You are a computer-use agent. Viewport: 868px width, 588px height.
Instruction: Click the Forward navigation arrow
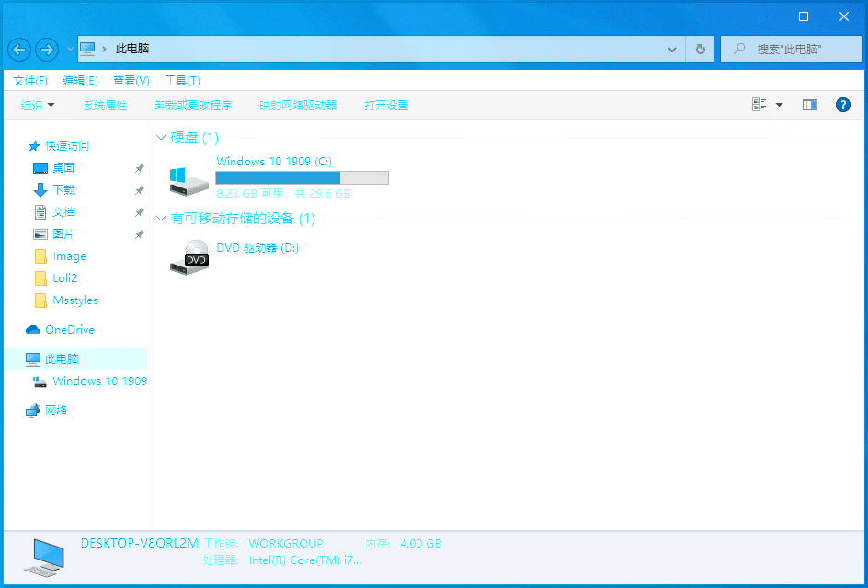tap(47, 50)
